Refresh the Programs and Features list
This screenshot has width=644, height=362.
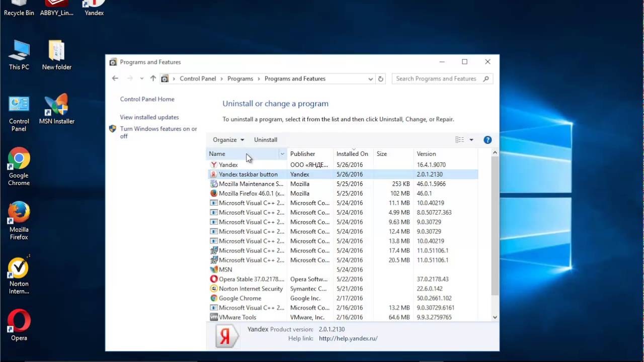(x=381, y=79)
